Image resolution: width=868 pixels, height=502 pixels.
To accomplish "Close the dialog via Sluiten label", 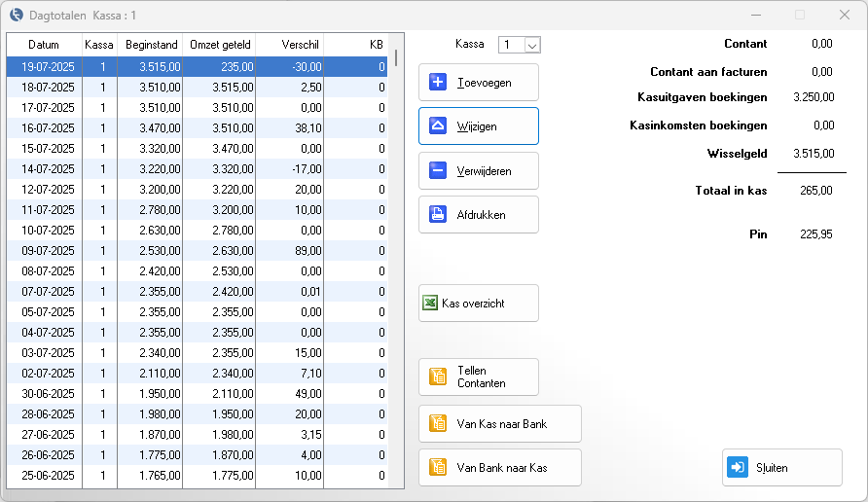I will 772,468.
